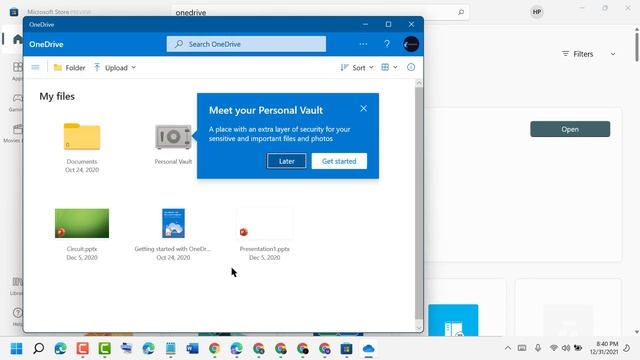
Task: Open the red Camtasia taskbar icon
Action: [82, 349]
